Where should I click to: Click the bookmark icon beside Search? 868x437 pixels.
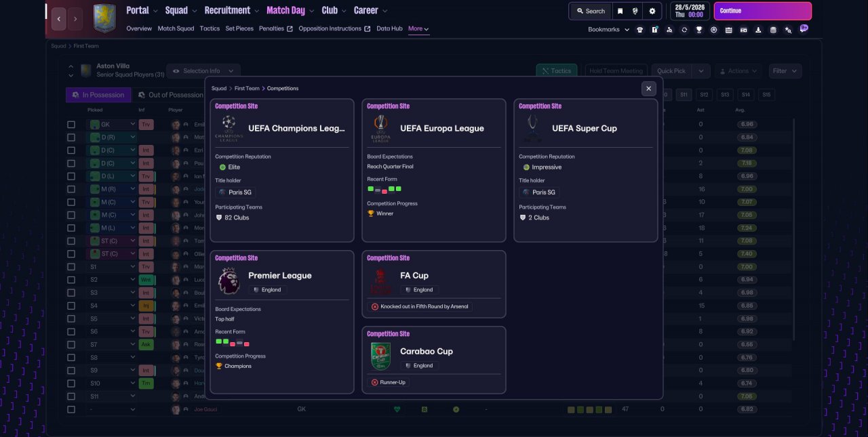click(620, 11)
